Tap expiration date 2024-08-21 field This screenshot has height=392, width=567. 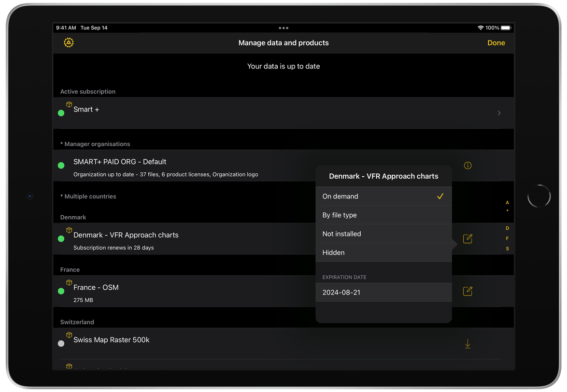(383, 292)
